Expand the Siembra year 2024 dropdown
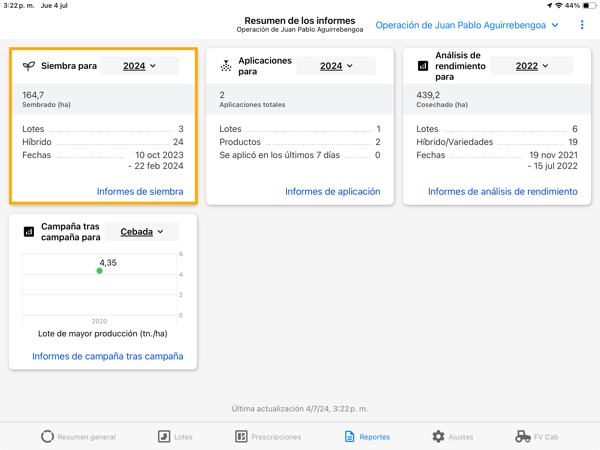This screenshot has height=450, width=600. (x=139, y=66)
